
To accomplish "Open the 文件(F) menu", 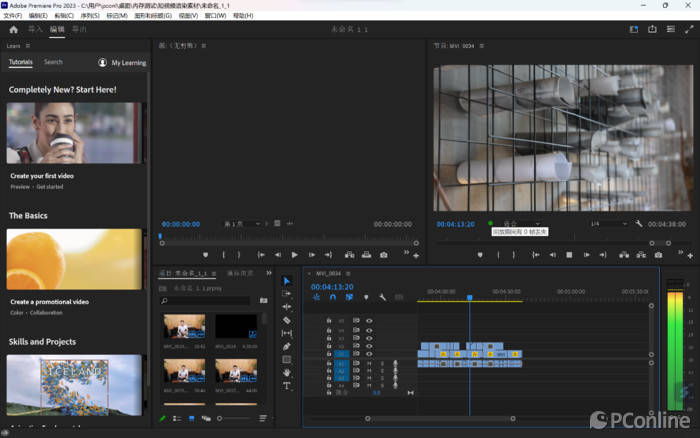I will (13, 16).
